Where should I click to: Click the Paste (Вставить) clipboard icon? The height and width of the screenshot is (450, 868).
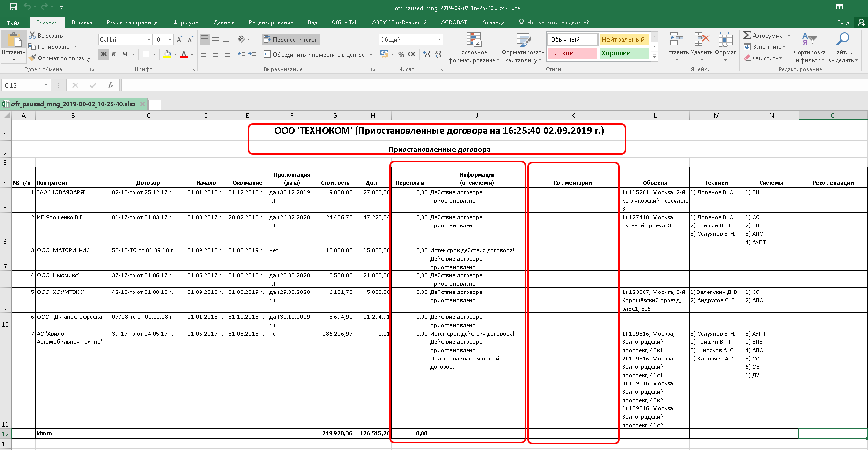point(14,40)
